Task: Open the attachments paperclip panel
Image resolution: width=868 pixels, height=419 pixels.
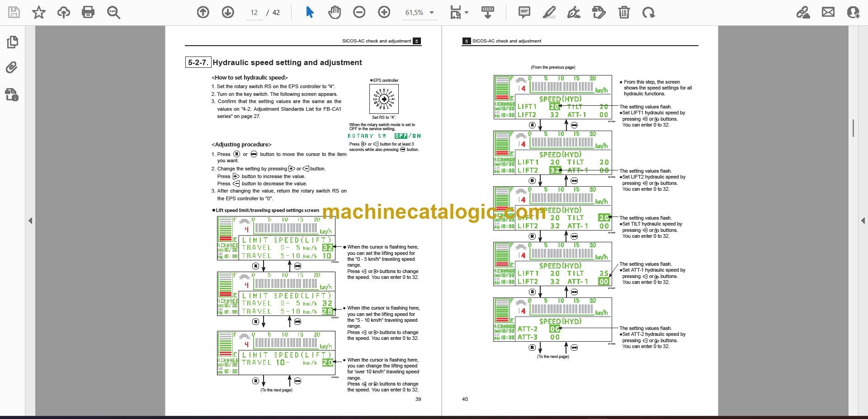Action: [12, 68]
